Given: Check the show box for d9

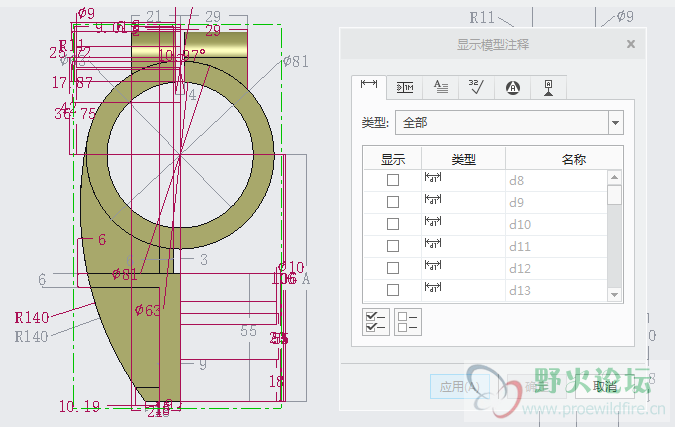Looking at the screenshot, I should tap(393, 202).
